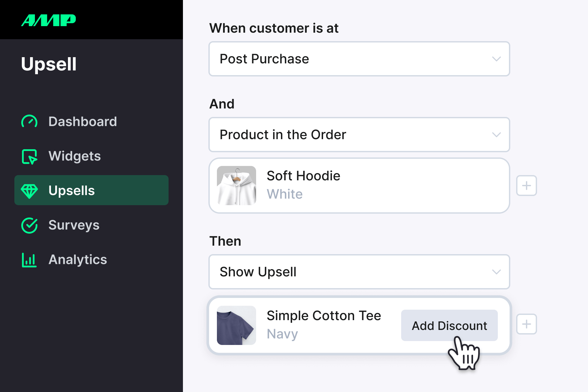The height and width of the screenshot is (392, 588).
Task: Expand the Show Upsell chevron
Action: coord(496,272)
